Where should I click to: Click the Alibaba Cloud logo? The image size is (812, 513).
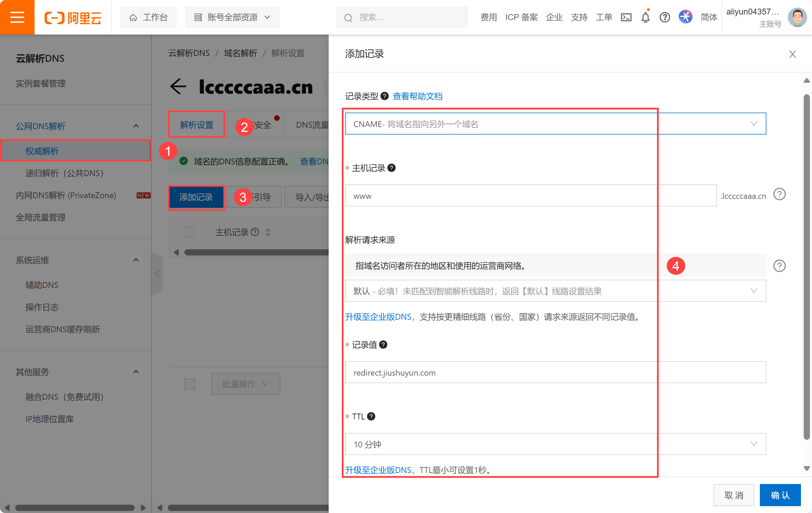[73, 18]
